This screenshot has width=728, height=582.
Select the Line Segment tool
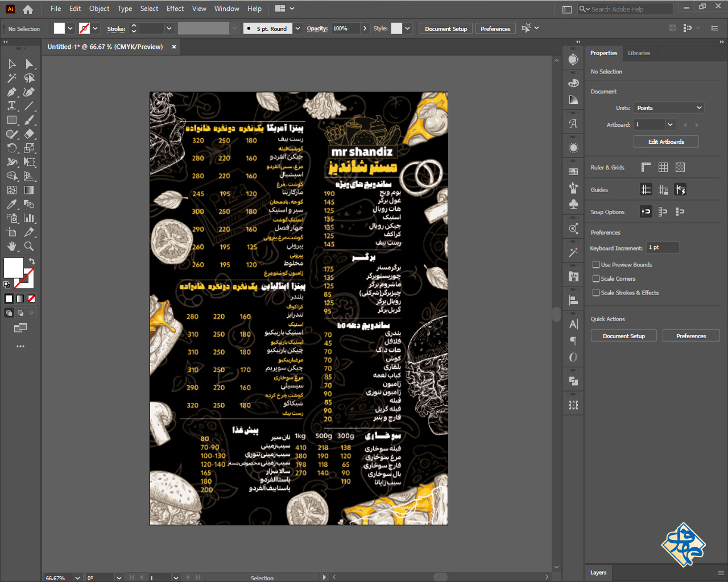coord(30,106)
